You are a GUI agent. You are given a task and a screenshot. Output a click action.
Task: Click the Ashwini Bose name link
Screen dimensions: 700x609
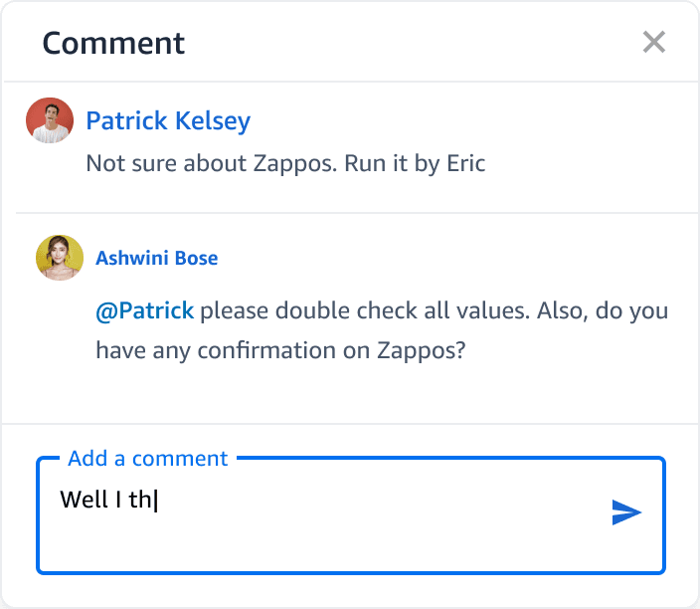157,259
